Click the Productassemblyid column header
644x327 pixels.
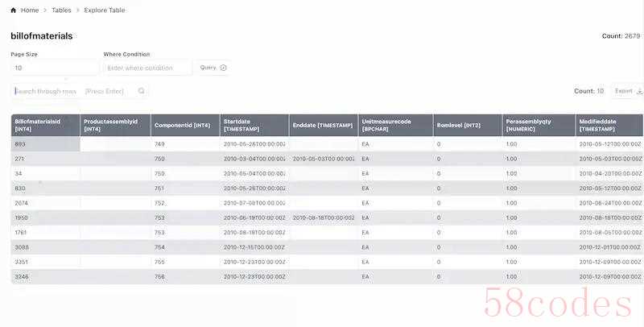(114, 125)
